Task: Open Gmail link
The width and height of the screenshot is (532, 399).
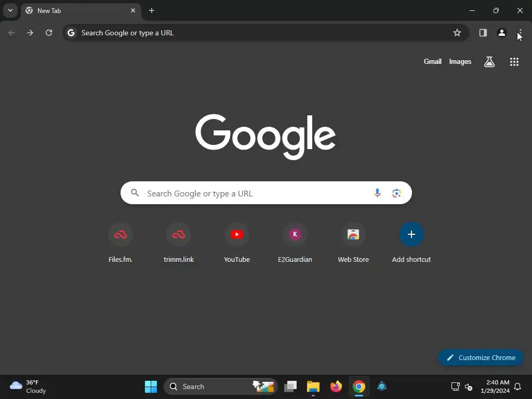Action: point(432,61)
